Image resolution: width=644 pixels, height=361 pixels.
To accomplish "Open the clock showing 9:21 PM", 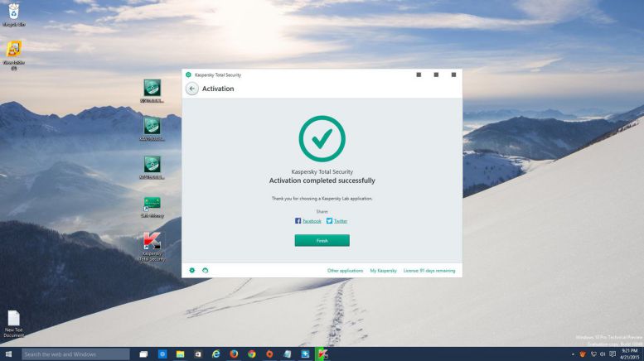I will [x=630, y=354].
